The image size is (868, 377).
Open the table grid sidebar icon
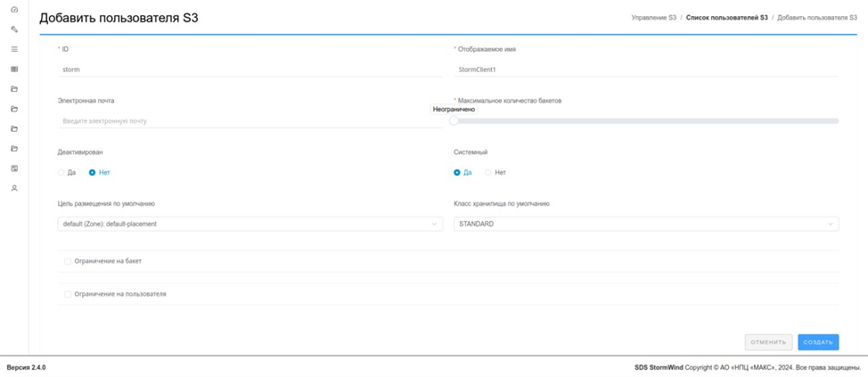pyautogui.click(x=14, y=70)
